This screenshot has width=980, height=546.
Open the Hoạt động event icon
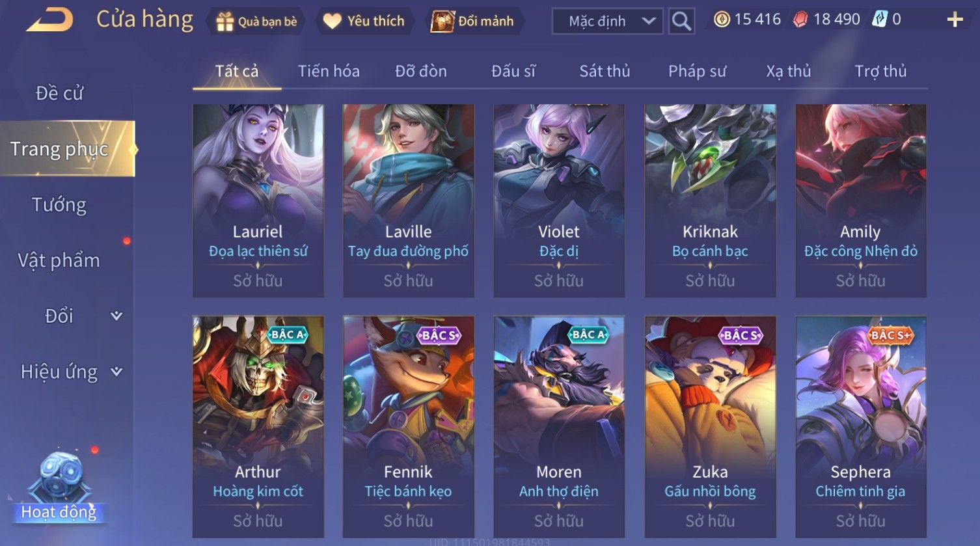[x=59, y=488]
